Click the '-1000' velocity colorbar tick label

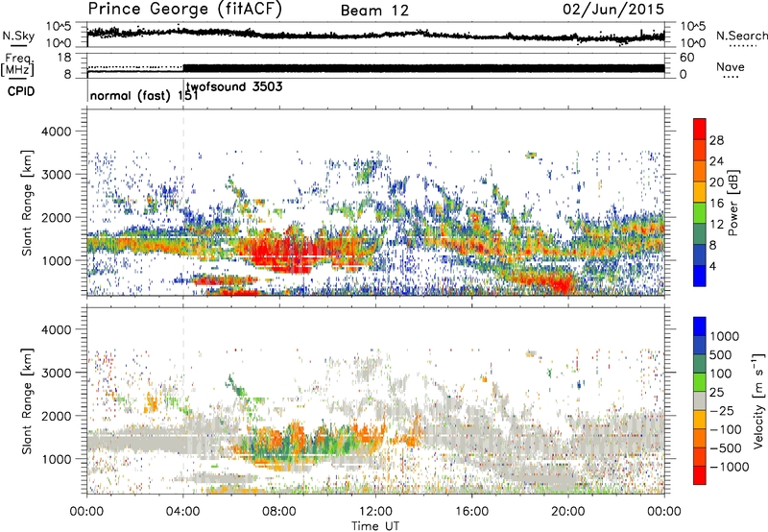click(x=730, y=467)
